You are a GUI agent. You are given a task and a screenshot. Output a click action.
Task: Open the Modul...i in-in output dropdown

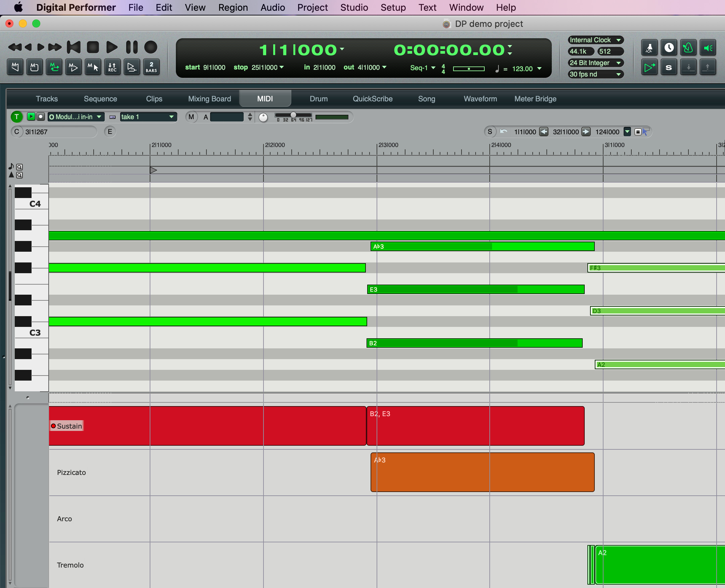76,117
